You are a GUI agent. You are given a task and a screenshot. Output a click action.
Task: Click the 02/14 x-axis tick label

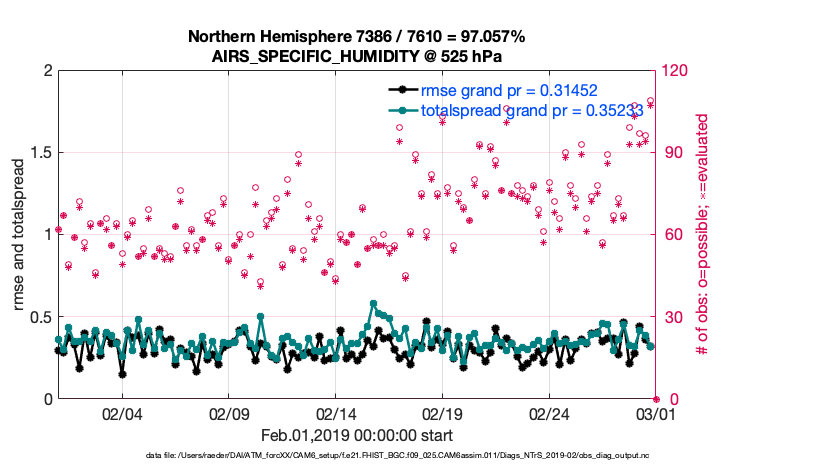(x=336, y=415)
